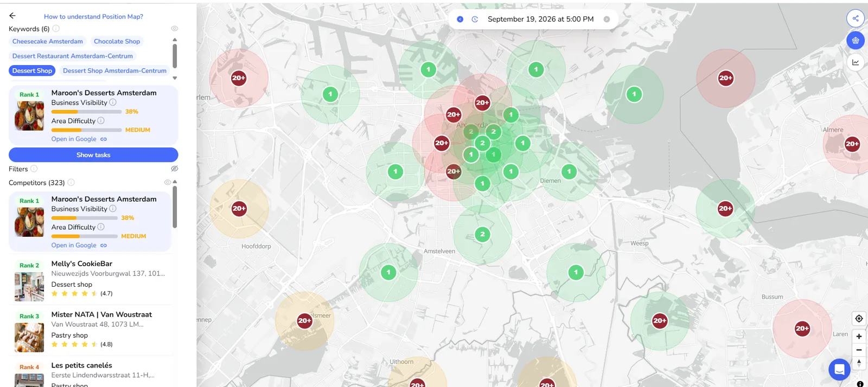The width and height of the screenshot is (868, 387).
Task: Click the Business Visibility 38% bar above Show tasks
Action: click(x=86, y=112)
